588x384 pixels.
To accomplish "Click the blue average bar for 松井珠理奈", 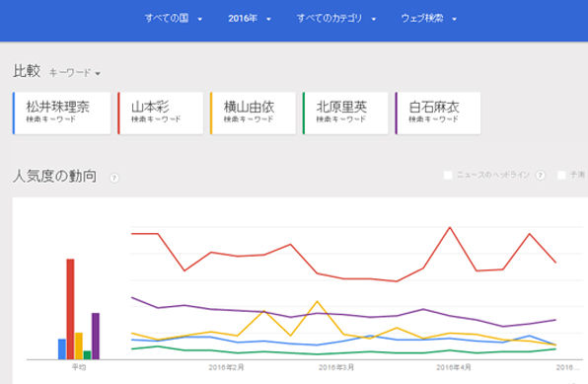I will (x=62, y=349).
